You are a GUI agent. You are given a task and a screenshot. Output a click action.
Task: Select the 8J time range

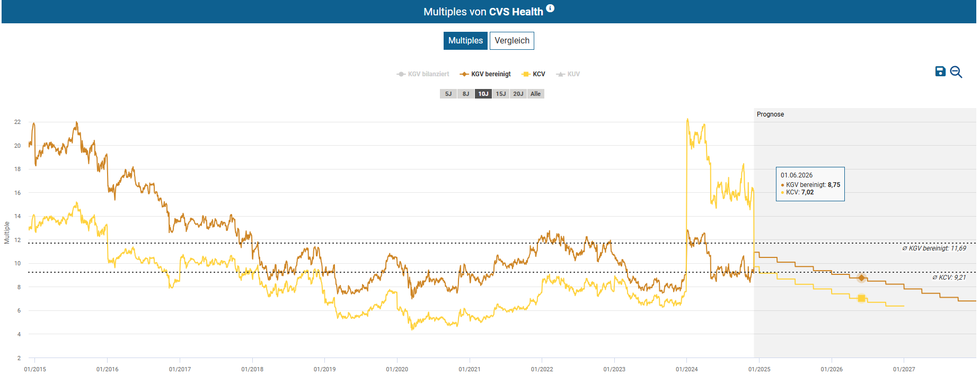coord(466,94)
